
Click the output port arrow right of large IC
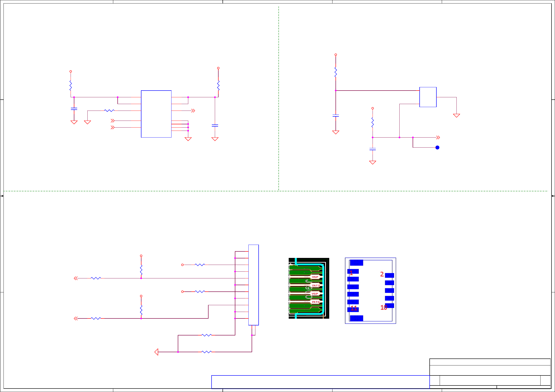pos(193,111)
